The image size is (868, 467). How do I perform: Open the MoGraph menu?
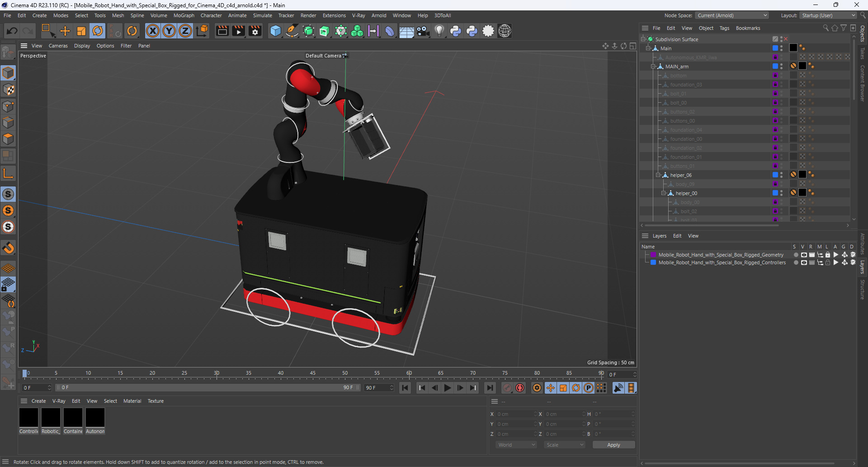point(184,15)
